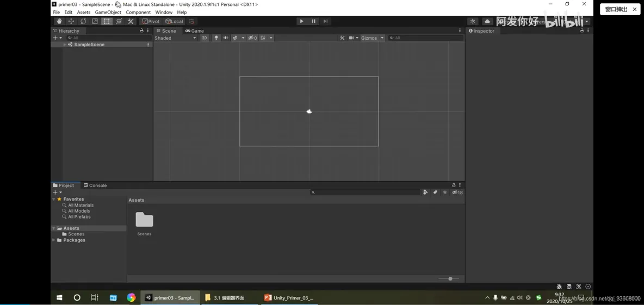The width and height of the screenshot is (644, 305).
Task: Save Project search as favorite star
Action: (445, 192)
